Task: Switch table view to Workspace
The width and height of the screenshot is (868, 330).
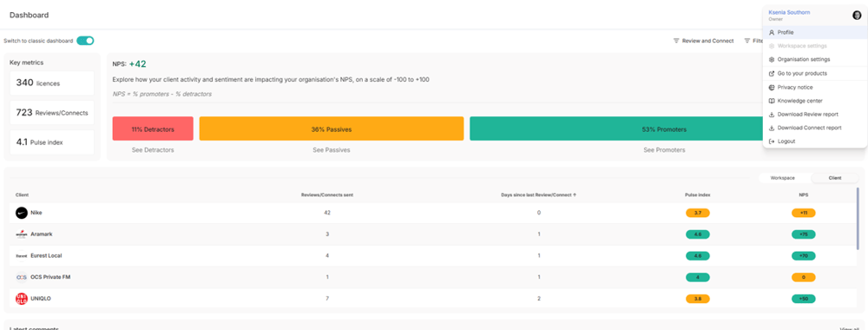Action: (783, 178)
